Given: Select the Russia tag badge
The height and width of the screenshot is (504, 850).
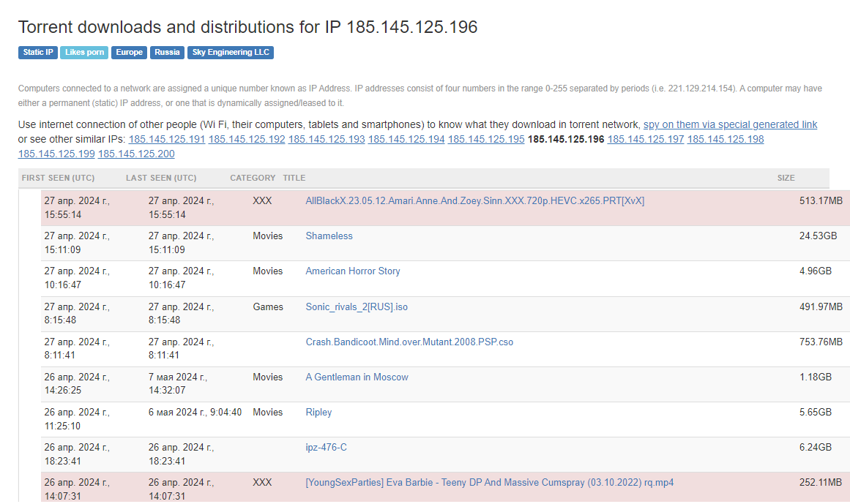Looking at the screenshot, I should (167, 53).
